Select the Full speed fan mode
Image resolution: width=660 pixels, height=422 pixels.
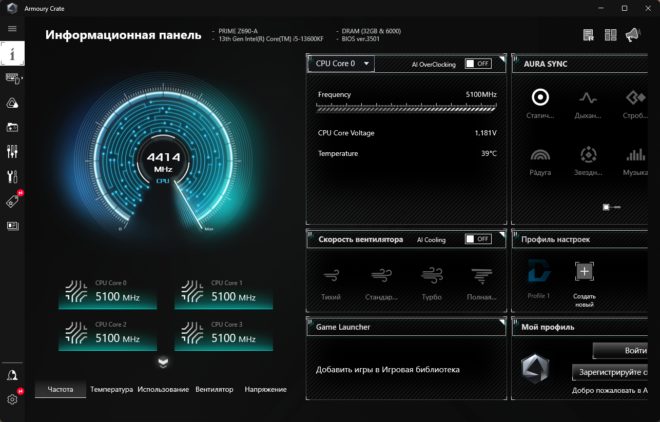tap(482, 283)
